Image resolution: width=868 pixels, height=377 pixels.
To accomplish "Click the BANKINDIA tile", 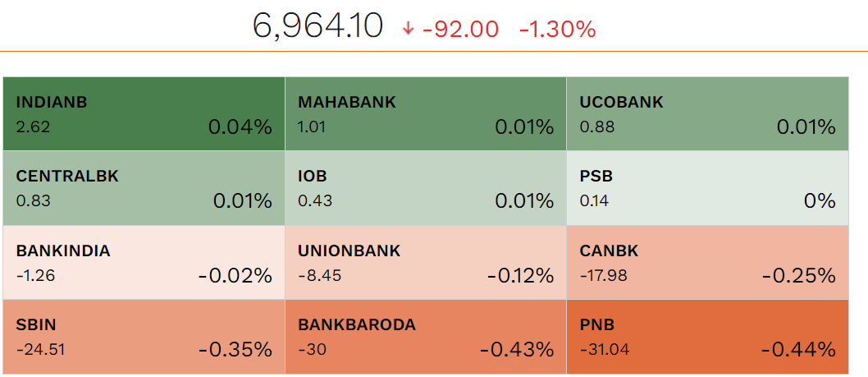I will tap(144, 263).
